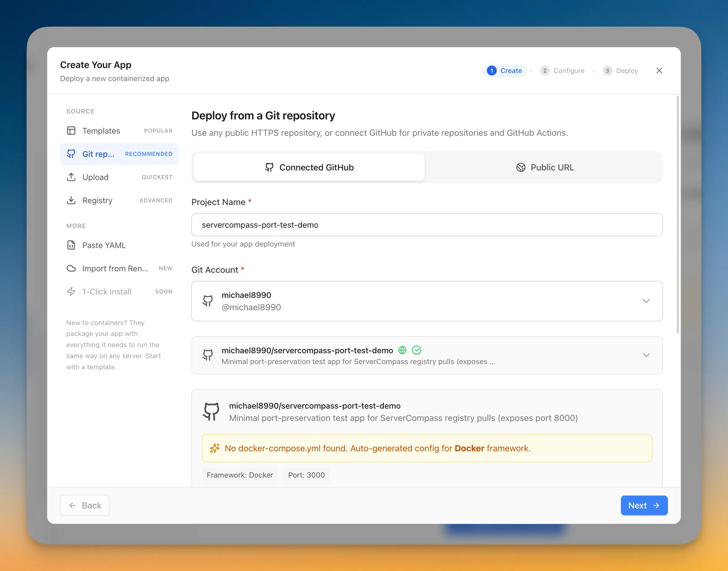Viewport: 728px width, 571px height.
Task: Click the @michael8990 handle text
Action: [251, 307]
